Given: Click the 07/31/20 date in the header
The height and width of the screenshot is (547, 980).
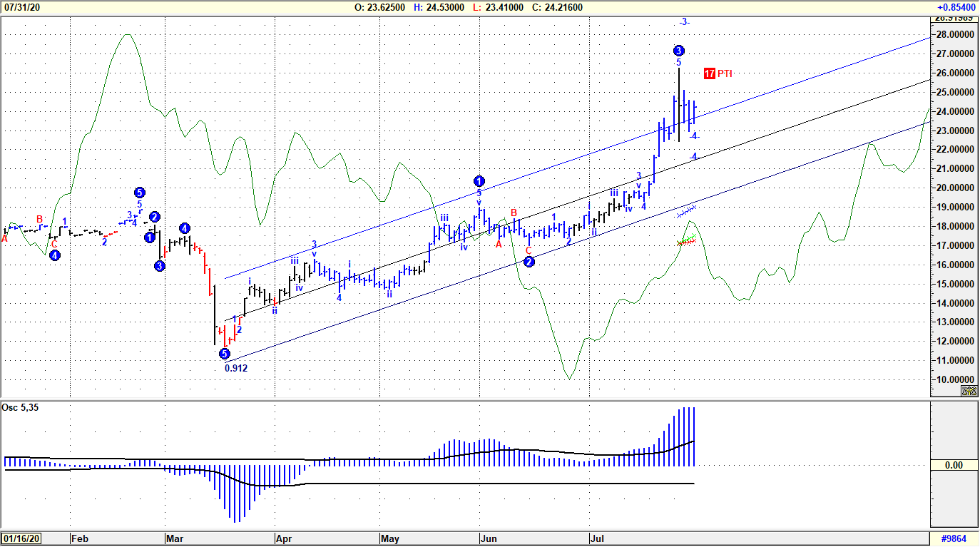Looking at the screenshot, I should click(x=22, y=6).
